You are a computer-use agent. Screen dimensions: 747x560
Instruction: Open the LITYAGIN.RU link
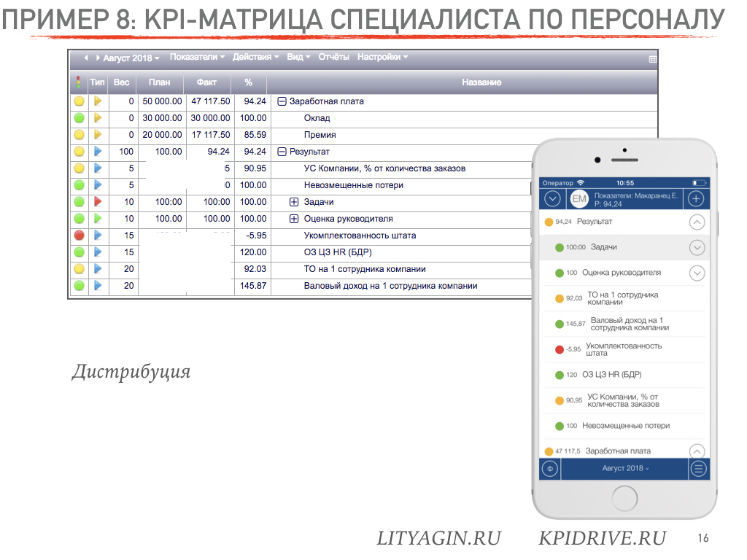(x=438, y=539)
